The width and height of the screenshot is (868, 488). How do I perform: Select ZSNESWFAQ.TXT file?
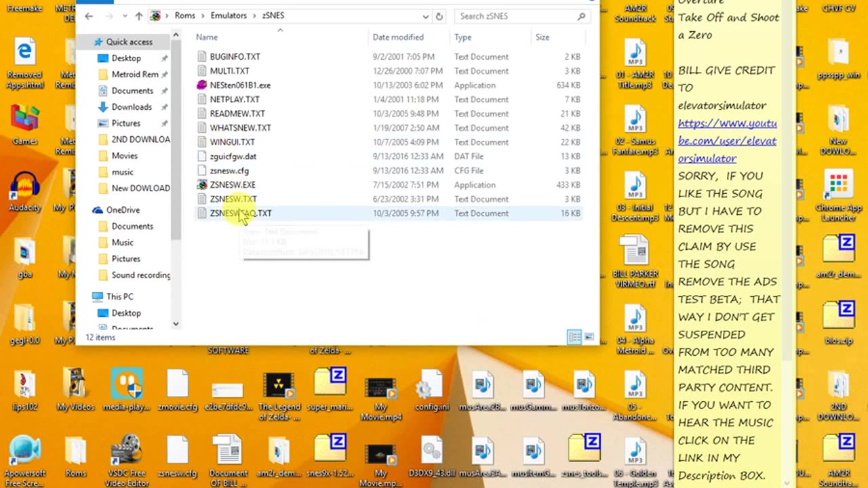(241, 213)
